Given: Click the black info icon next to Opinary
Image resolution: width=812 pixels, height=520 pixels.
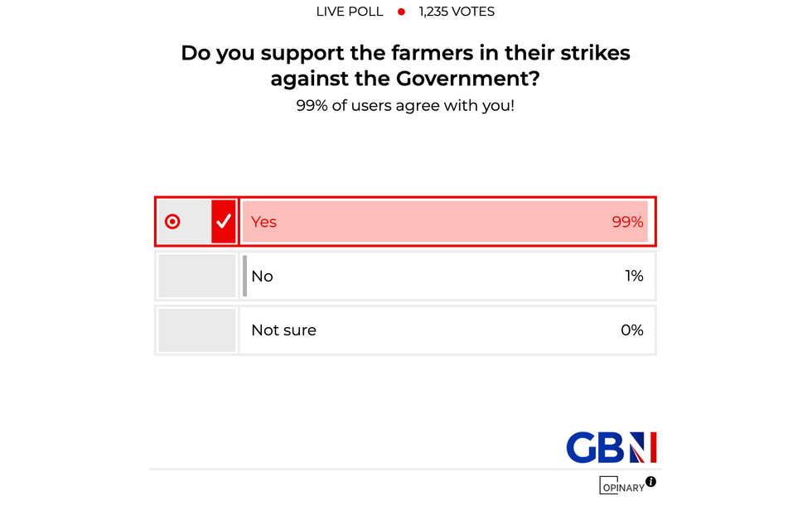Looking at the screenshot, I should click(650, 482).
